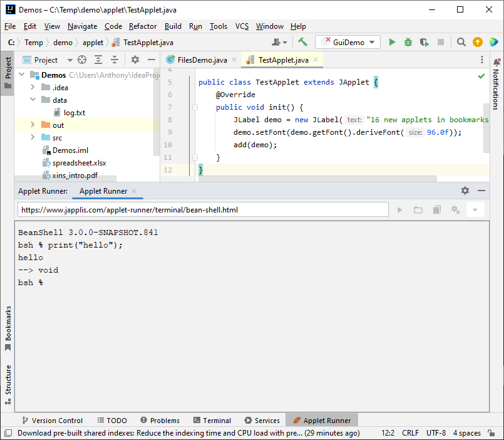Toggle the read-only lock icon in status bar

pyautogui.click(x=491, y=433)
